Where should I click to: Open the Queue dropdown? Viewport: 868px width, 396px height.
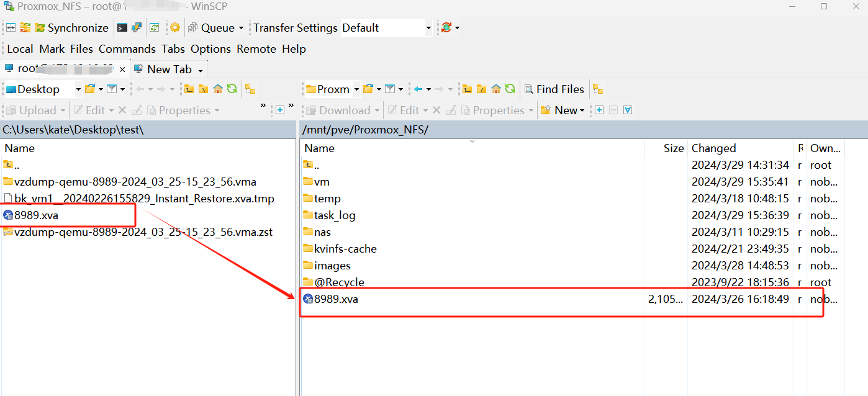point(216,27)
